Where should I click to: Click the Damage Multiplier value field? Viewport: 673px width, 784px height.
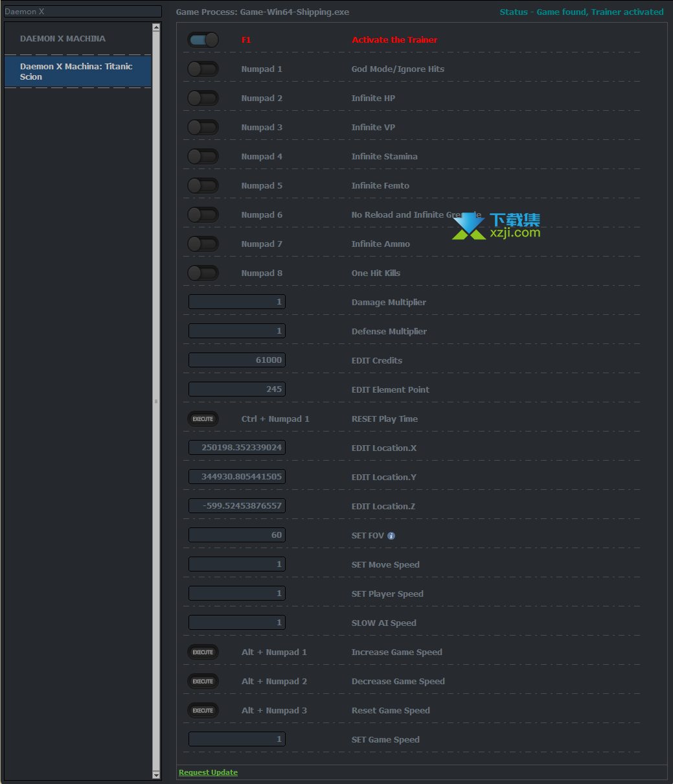coord(237,302)
